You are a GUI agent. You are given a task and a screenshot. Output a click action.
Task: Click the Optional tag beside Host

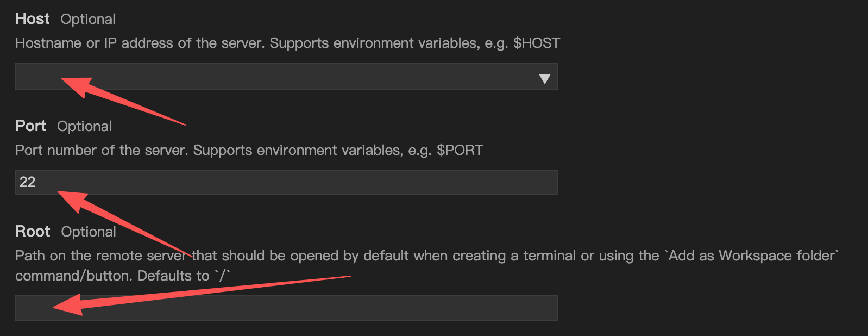tap(88, 20)
